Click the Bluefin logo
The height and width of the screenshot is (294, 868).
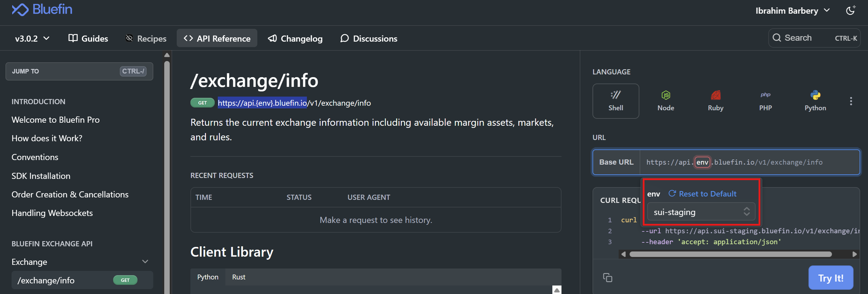tap(42, 9)
